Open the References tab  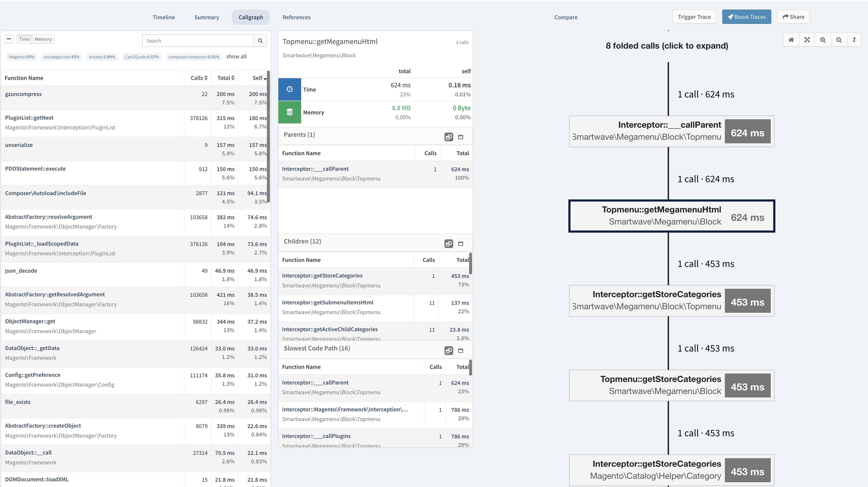click(297, 17)
